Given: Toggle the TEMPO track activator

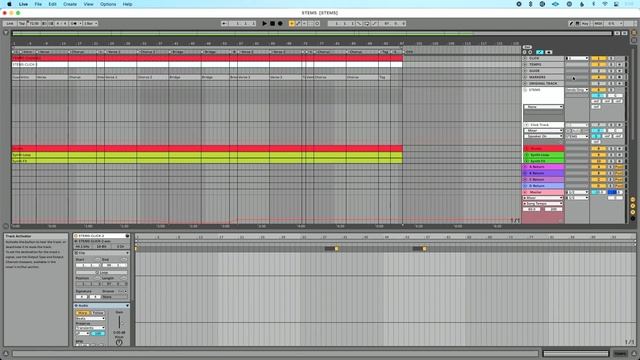Looking at the screenshot, I should click(x=598, y=64).
